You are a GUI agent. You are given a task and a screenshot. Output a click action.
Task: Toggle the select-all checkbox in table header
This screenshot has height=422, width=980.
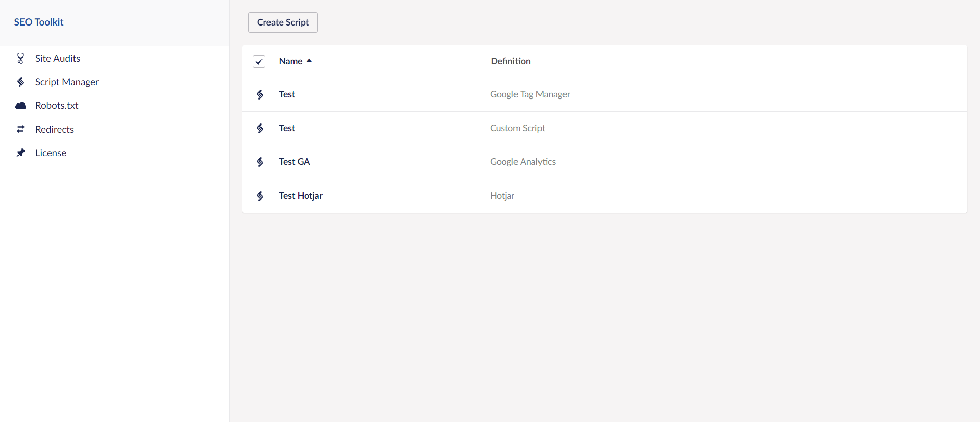[x=259, y=61]
